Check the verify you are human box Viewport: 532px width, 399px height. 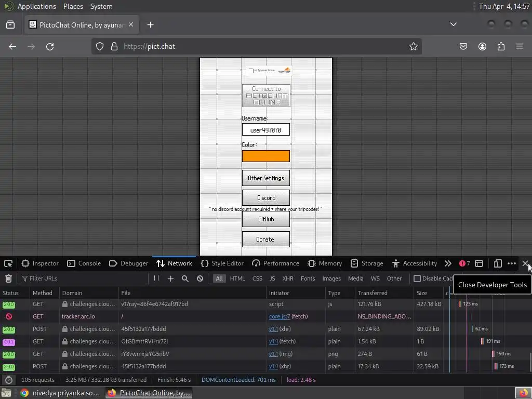click(251, 71)
